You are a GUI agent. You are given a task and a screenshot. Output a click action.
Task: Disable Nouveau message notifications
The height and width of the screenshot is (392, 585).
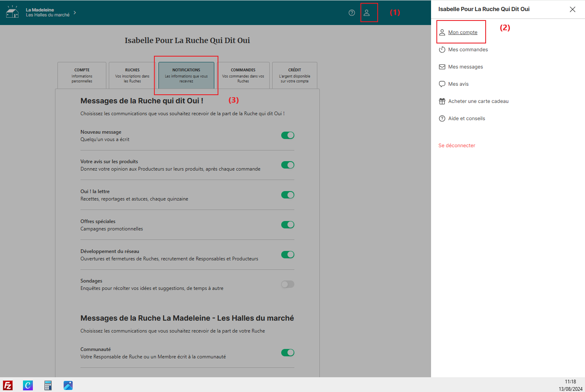coord(288,135)
